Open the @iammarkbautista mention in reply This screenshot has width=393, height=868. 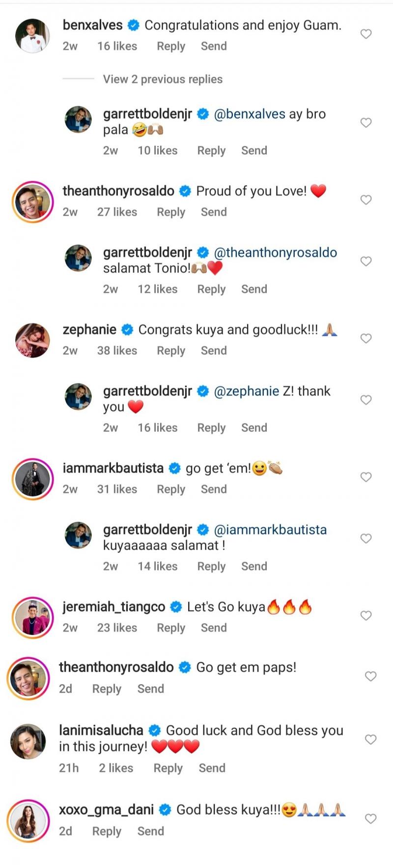pyautogui.click(x=270, y=530)
